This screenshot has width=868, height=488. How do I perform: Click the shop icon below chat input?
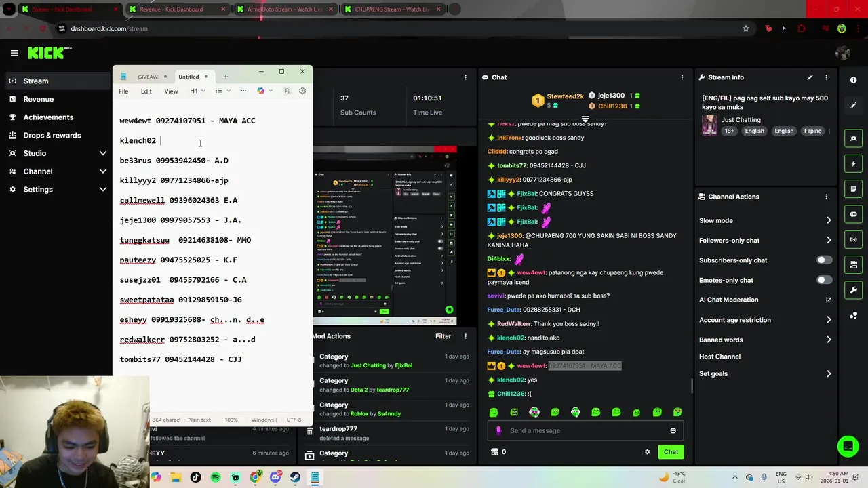(x=494, y=452)
